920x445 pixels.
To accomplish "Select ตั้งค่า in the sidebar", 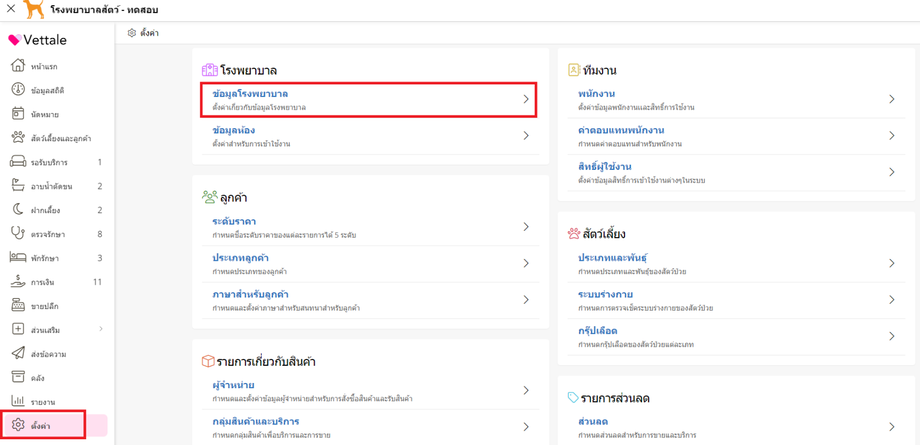I will tap(41, 426).
